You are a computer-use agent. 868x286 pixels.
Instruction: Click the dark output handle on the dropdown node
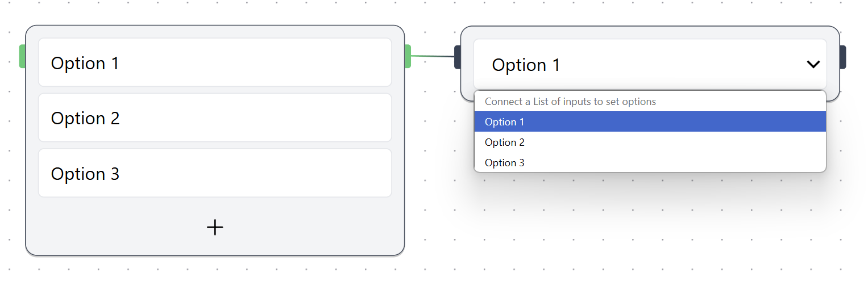843,57
